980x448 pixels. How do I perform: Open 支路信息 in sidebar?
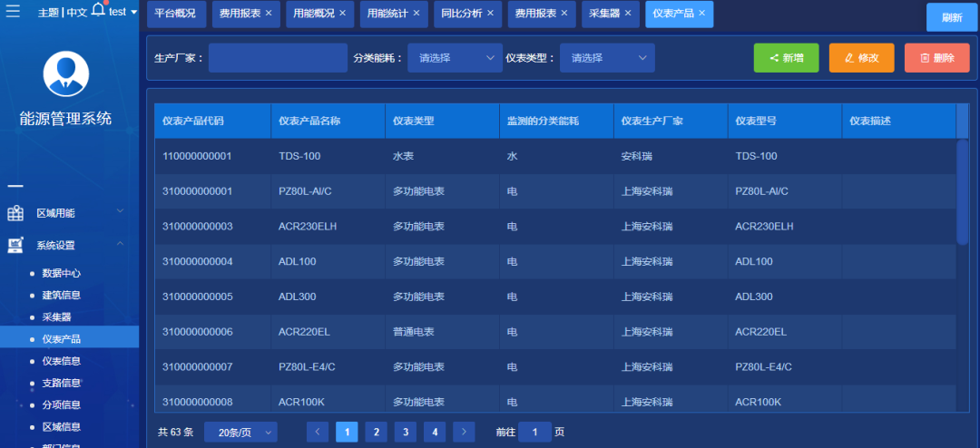click(62, 383)
